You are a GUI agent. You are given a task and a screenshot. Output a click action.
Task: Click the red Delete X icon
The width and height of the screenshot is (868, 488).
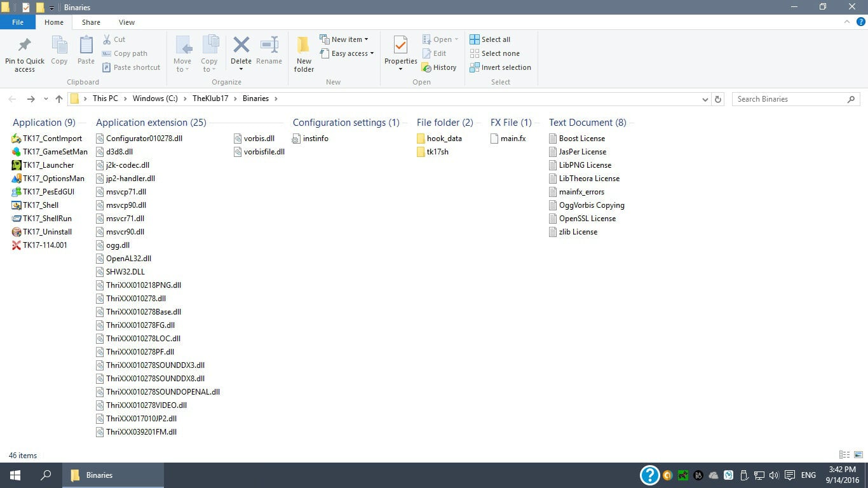pyautogui.click(x=241, y=45)
